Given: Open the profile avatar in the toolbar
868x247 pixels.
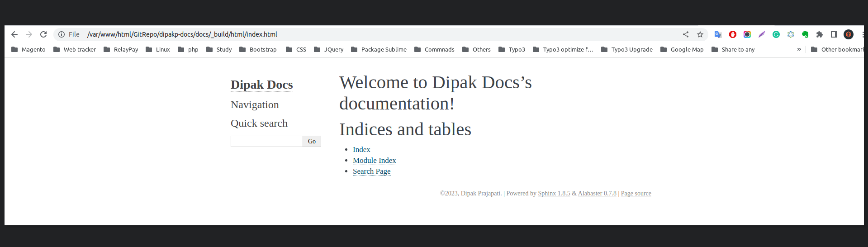Looking at the screenshot, I should [x=849, y=34].
